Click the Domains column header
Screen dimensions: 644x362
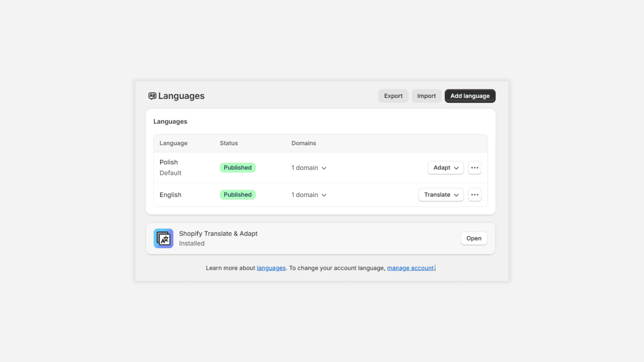(304, 143)
